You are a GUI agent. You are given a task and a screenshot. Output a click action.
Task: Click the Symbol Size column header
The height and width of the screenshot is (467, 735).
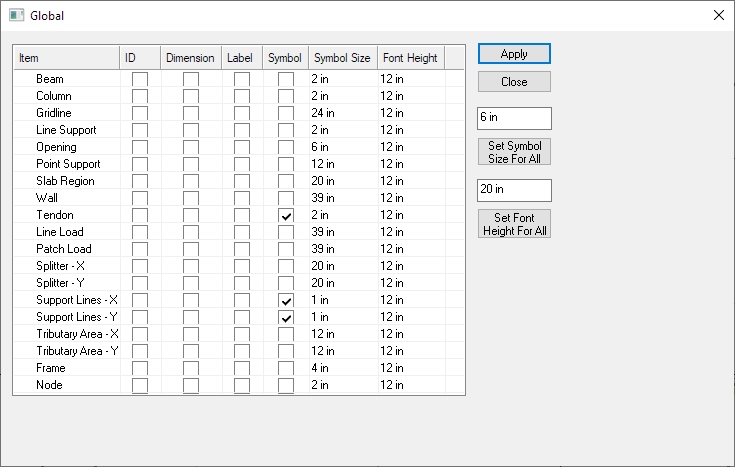tap(340, 58)
